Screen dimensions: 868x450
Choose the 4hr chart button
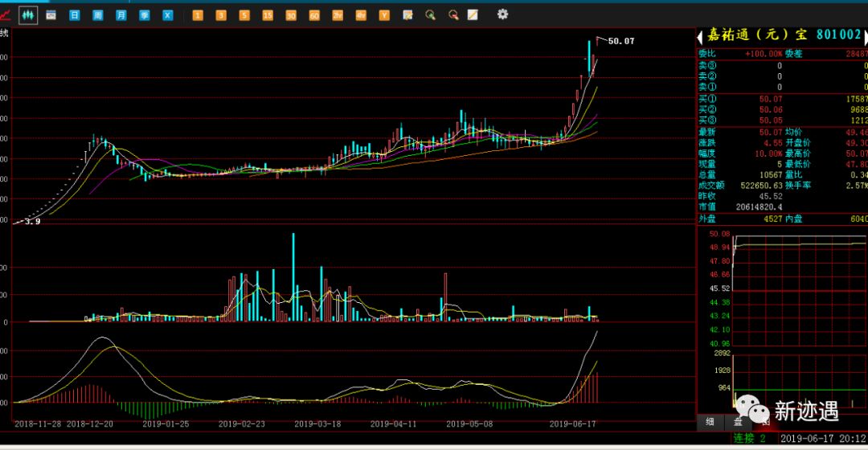pyautogui.click(x=361, y=15)
